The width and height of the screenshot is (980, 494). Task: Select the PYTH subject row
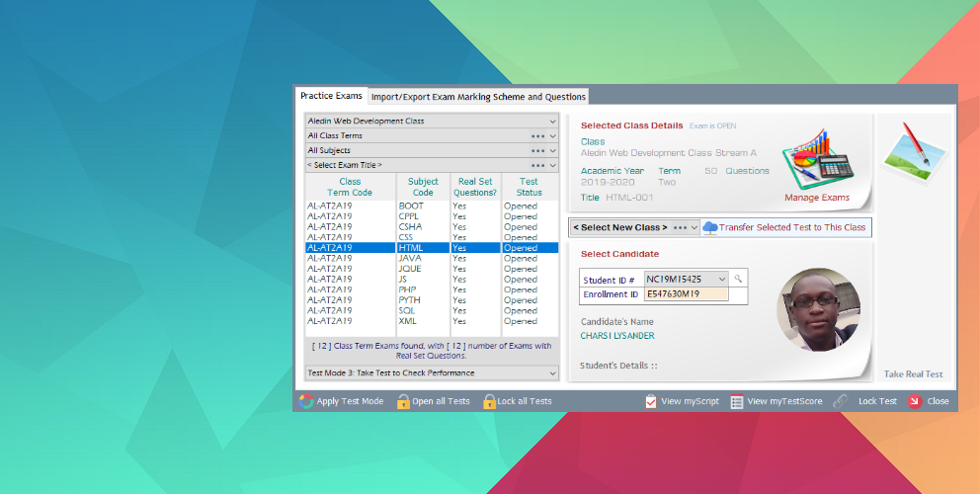432,300
